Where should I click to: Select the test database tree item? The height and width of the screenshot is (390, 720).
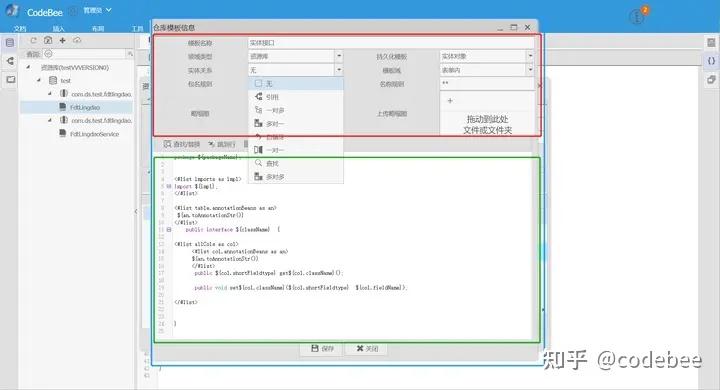click(66, 80)
